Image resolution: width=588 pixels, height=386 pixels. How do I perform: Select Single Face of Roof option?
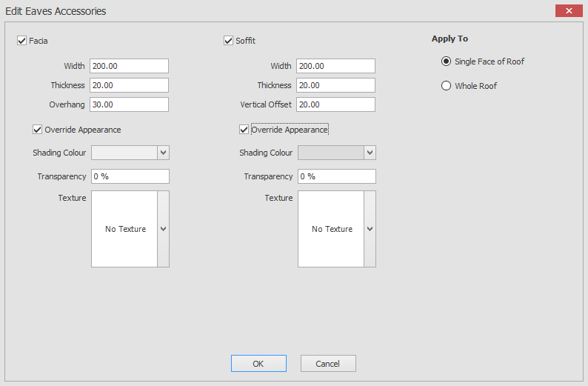coord(446,61)
